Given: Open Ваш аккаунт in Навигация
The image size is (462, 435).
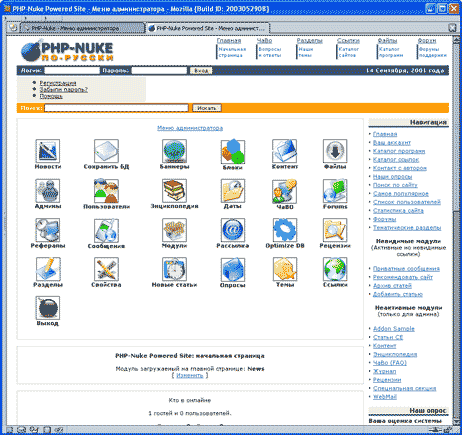Looking at the screenshot, I should pyautogui.click(x=392, y=143).
